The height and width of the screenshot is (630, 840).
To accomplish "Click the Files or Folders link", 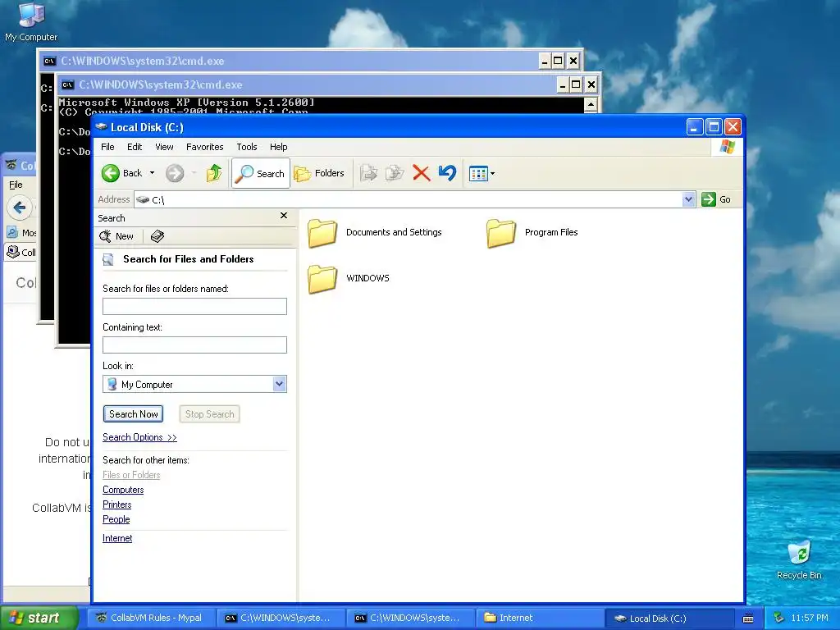I will coord(131,475).
